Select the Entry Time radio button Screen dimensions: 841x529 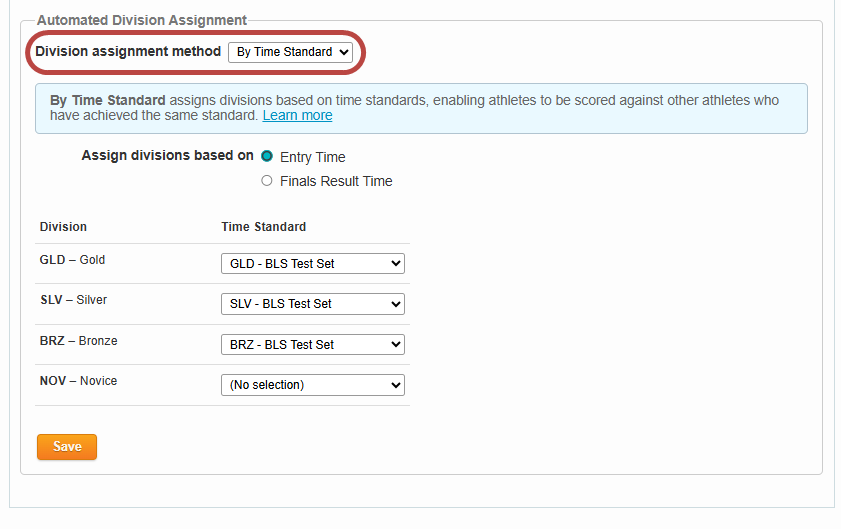pyautogui.click(x=267, y=156)
